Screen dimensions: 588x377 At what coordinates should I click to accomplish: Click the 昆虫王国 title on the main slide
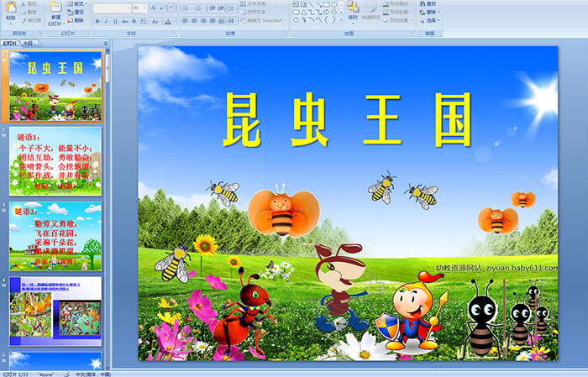click(x=347, y=120)
